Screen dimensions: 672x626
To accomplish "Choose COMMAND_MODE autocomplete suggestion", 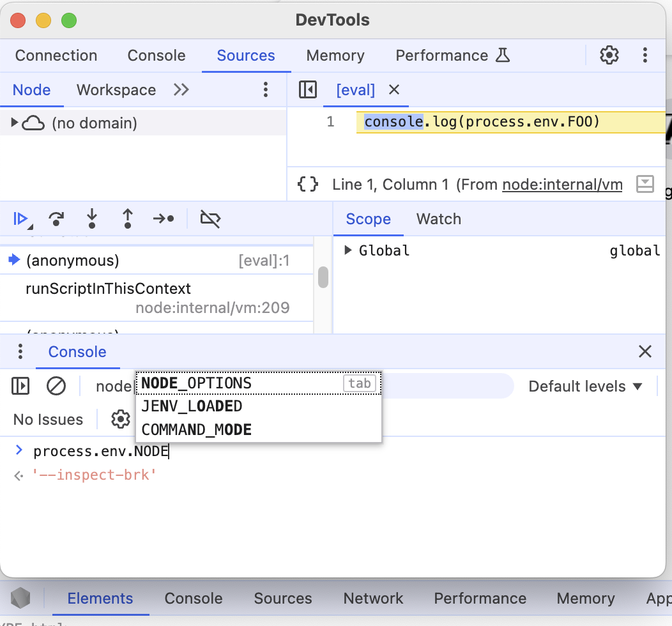I will tap(259, 430).
